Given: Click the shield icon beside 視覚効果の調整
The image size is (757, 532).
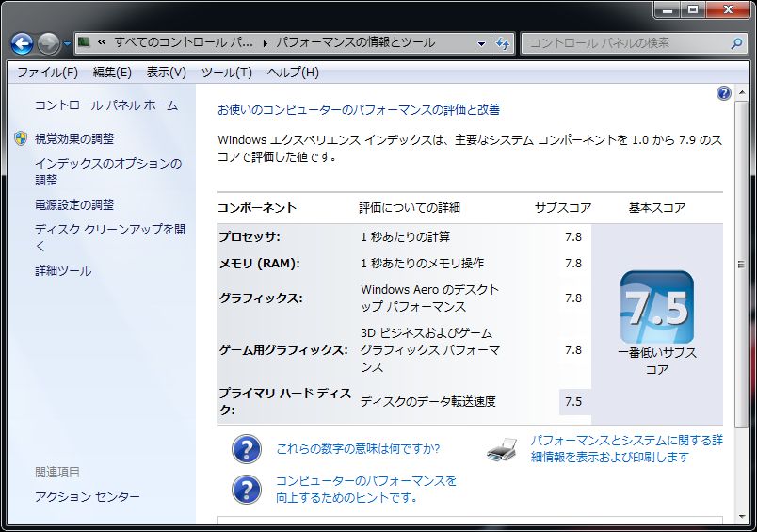Looking at the screenshot, I should click(21, 138).
